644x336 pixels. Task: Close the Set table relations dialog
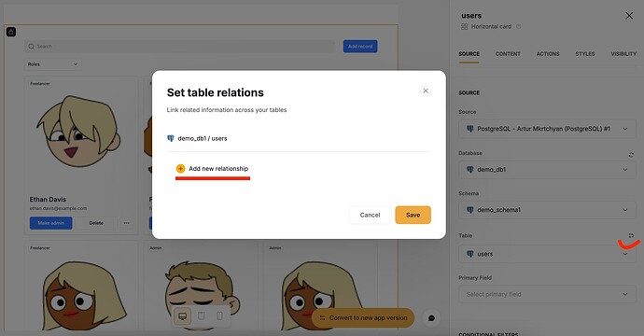pyautogui.click(x=426, y=91)
